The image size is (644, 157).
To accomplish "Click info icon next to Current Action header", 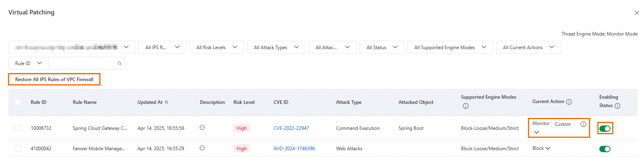I will click(569, 102).
